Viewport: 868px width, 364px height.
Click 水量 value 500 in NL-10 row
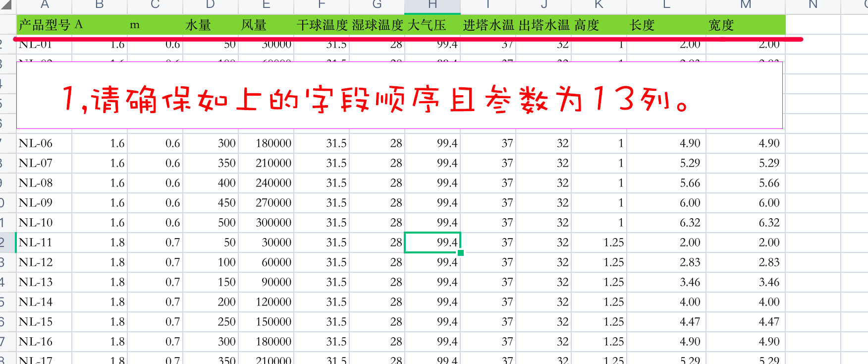[211, 223]
